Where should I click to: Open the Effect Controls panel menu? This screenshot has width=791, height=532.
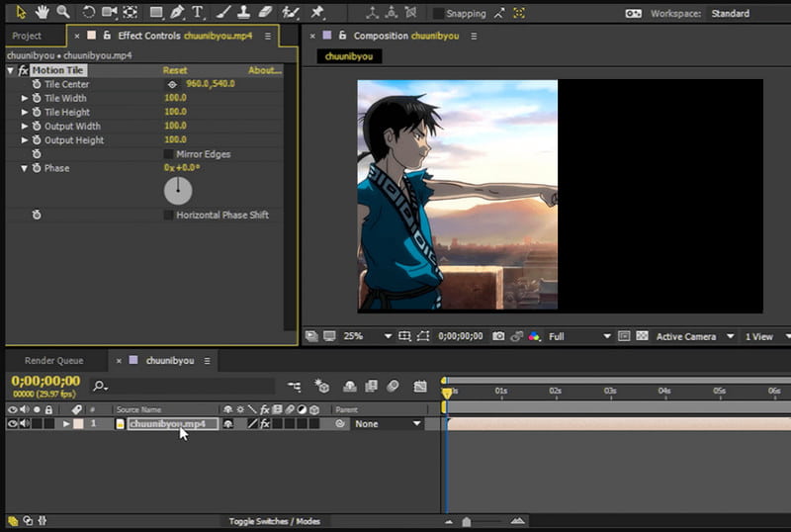(268, 36)
